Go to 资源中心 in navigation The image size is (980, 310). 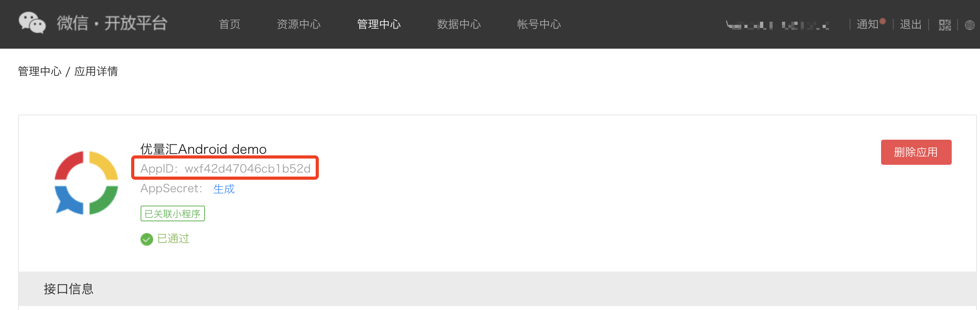click(x=299, y=24)
